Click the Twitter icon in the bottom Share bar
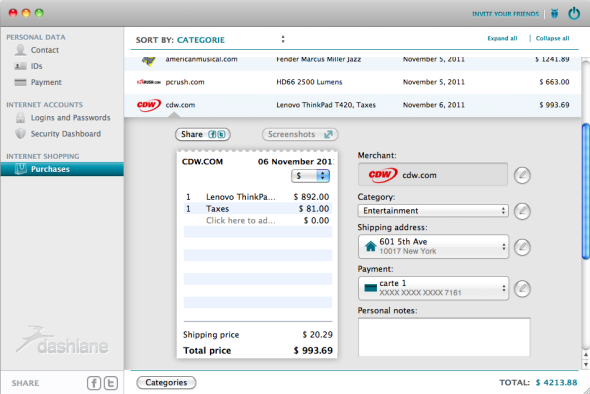Image resolution: width=590 pixels, height=394 pixels. point(111,383)
